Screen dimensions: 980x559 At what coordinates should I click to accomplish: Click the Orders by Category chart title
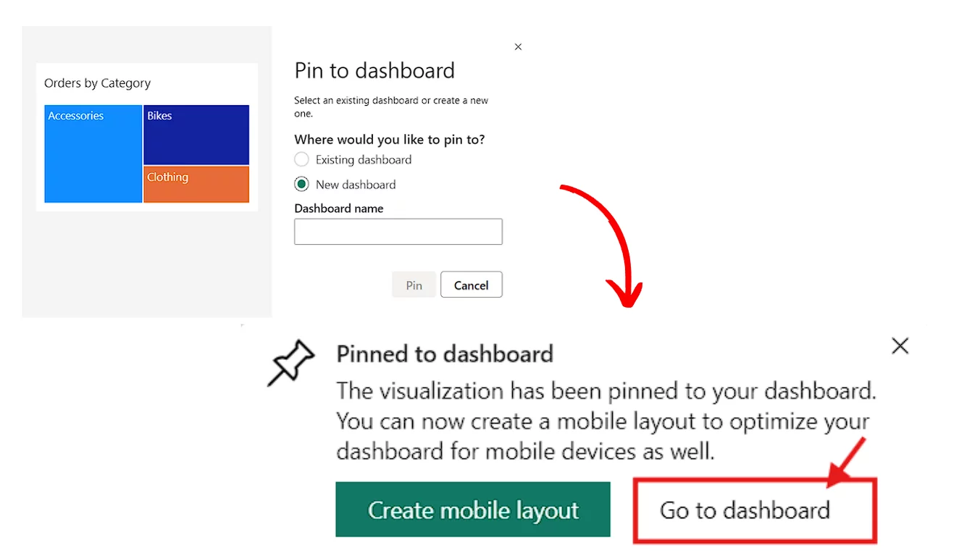(97, 83)
